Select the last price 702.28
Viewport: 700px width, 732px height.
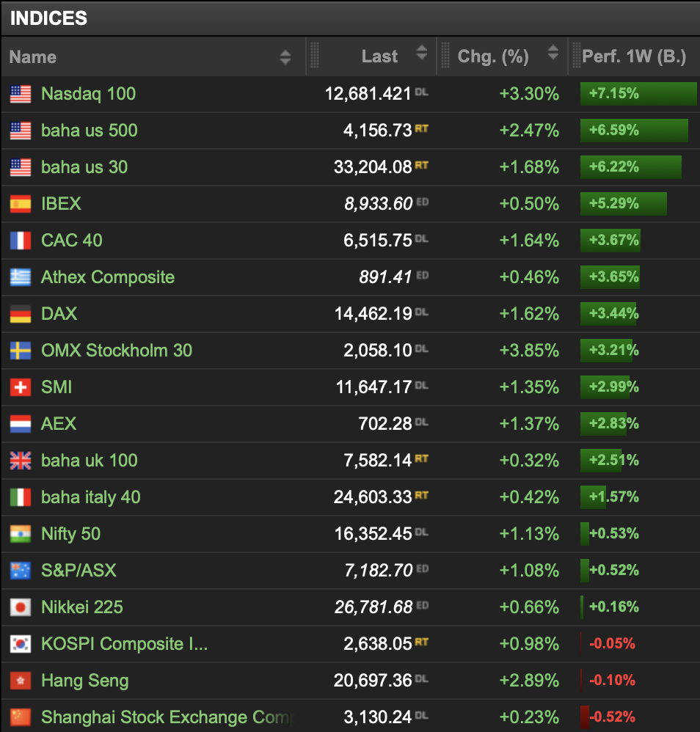(x=385, y=424)
